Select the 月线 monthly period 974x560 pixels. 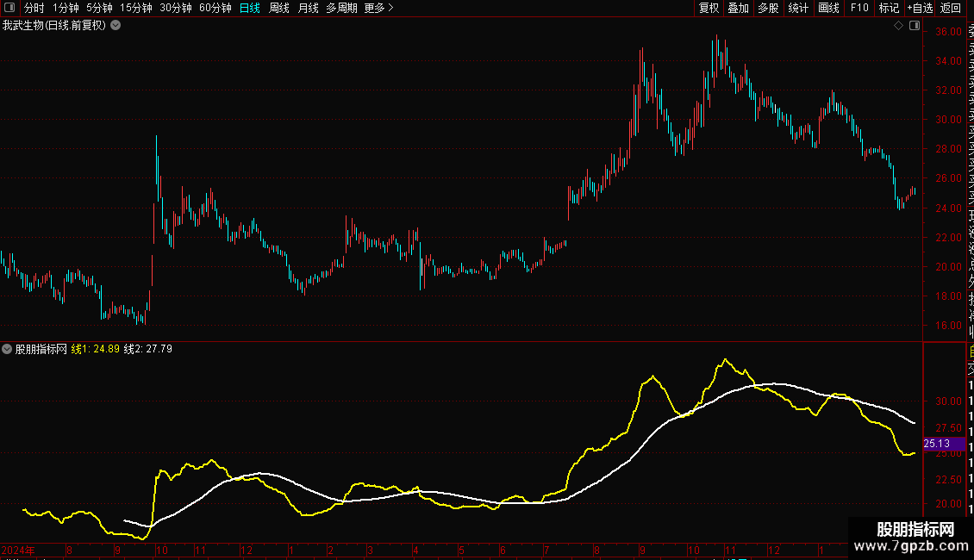308,8
